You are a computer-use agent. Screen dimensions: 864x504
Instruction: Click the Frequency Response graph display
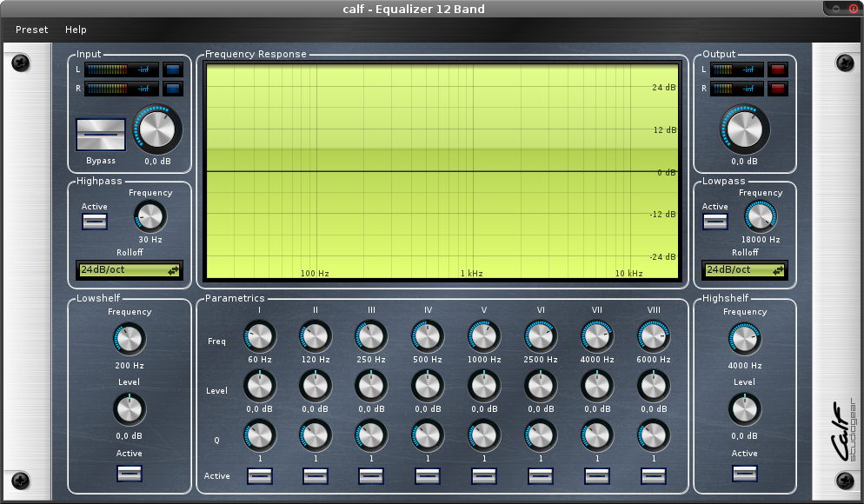[x=442, y=171]
